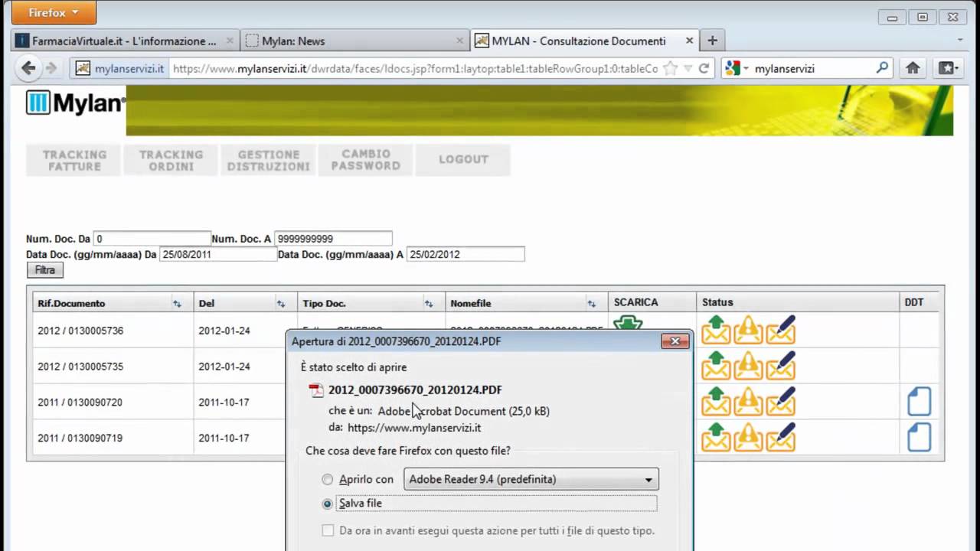
Task: Select MYLAN - Consultazione Documenti tab
Action: coord(584,41)
